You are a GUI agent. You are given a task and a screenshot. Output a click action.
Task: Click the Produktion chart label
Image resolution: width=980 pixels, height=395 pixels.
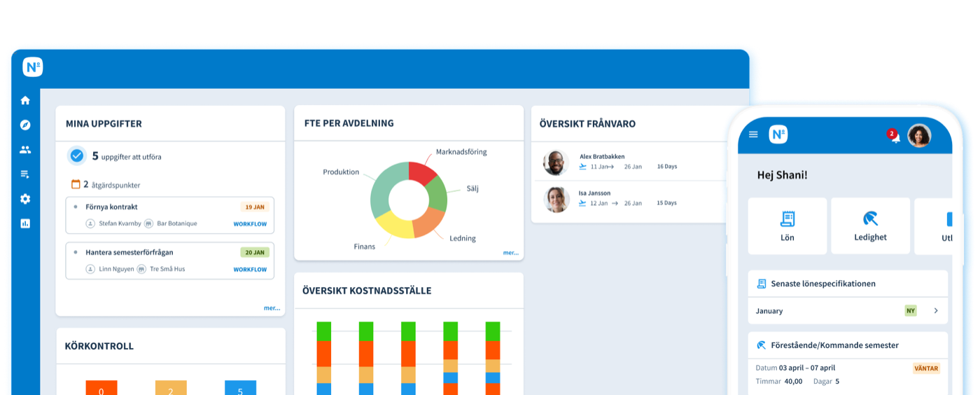341,172
